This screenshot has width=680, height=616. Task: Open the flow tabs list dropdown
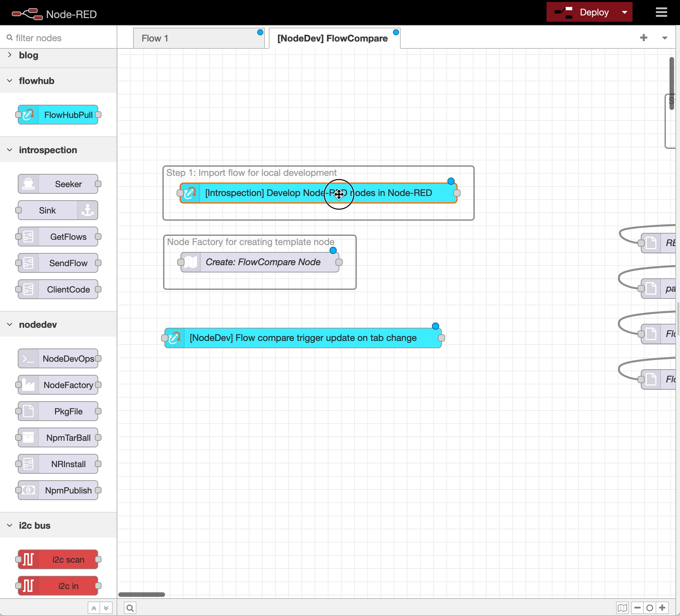(665, 38)
